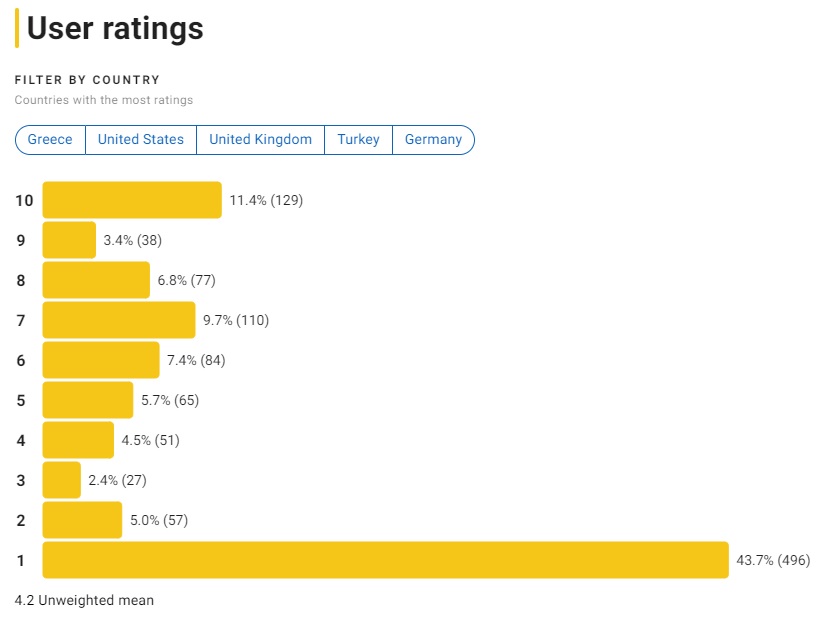Click the User ratings heading
Screen dimensions: 822x621
tap(115, 29)
